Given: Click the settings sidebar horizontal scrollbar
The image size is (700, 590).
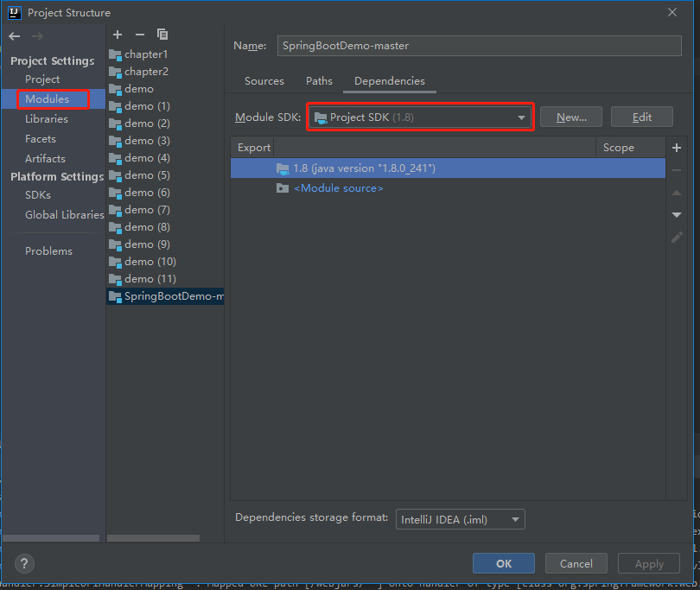Looking at the screenshot, I should point(51,538).
